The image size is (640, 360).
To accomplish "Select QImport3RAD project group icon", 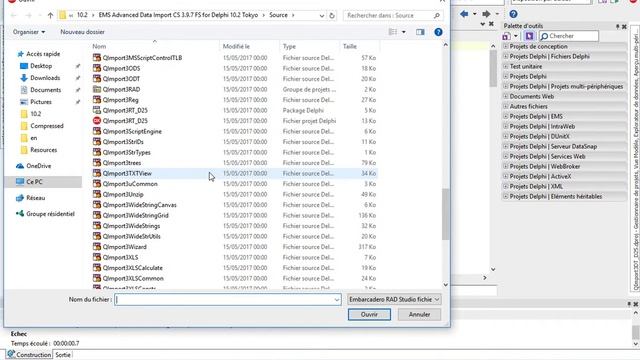I will click(97, 89).
